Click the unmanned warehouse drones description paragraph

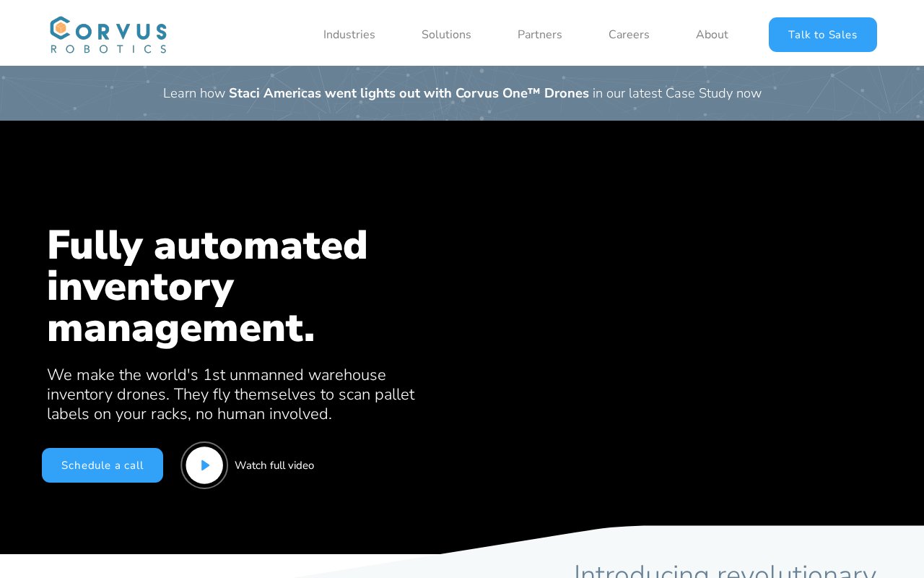(x=231, y=394)
